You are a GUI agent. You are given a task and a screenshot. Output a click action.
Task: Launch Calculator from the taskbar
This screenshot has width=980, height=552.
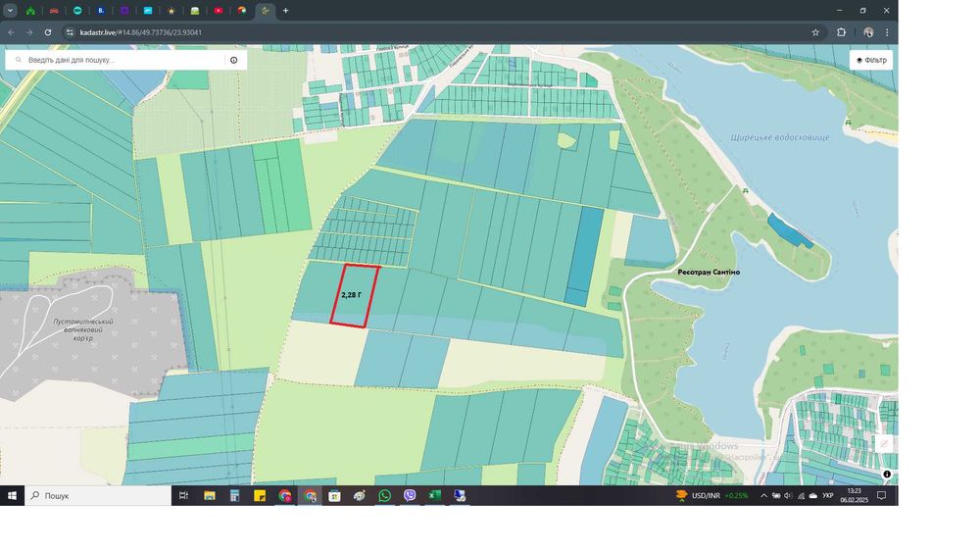click(234, 496)
